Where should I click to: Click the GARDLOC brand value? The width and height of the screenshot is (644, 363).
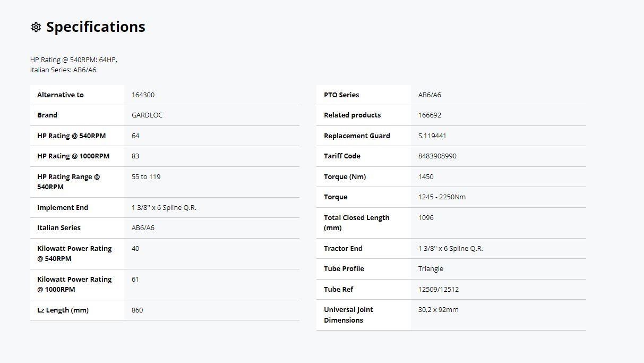tap(147, 115)
